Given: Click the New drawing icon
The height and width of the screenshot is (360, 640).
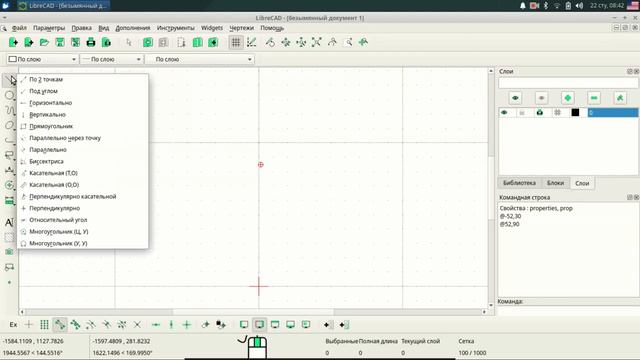Looking at the screenshot, I should click(13, 42).
